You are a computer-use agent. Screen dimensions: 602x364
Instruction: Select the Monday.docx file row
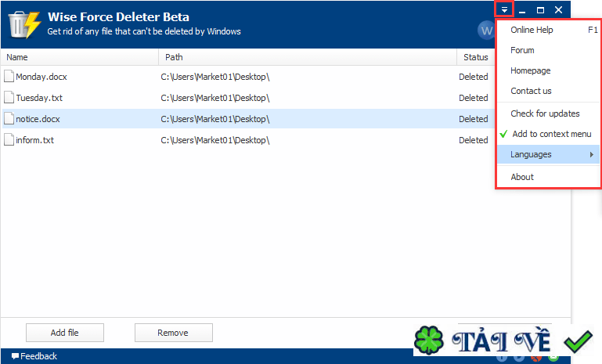tap(247, 77)
